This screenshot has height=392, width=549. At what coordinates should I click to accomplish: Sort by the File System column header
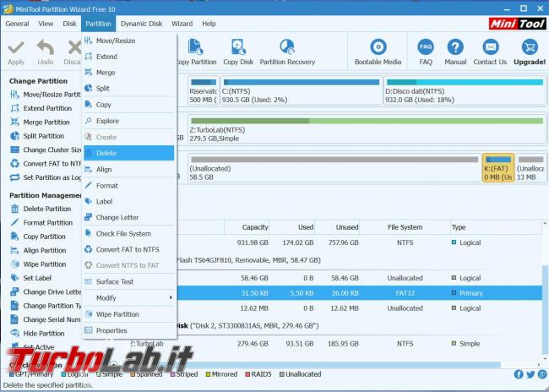405,227
